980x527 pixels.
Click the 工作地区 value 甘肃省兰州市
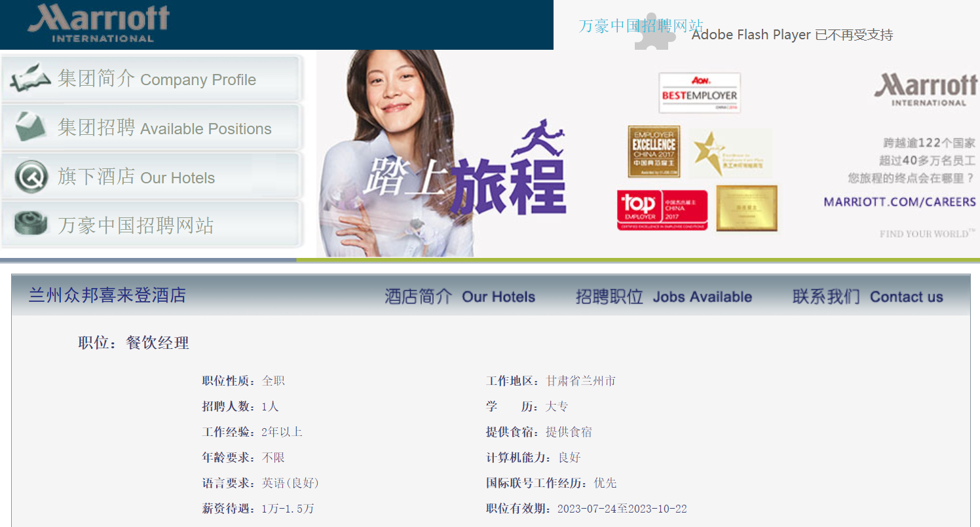[581, 381]
